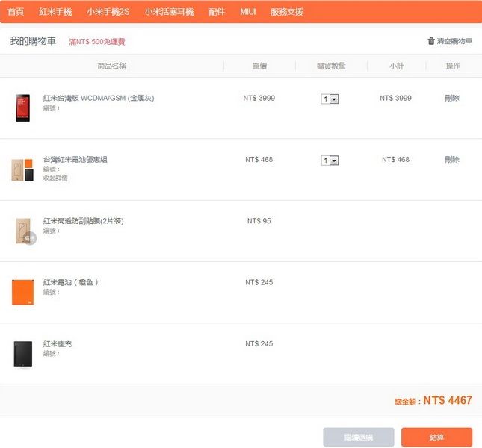
Task: Click the NT$ 95 unit price
Action: [x=259, y=221]
